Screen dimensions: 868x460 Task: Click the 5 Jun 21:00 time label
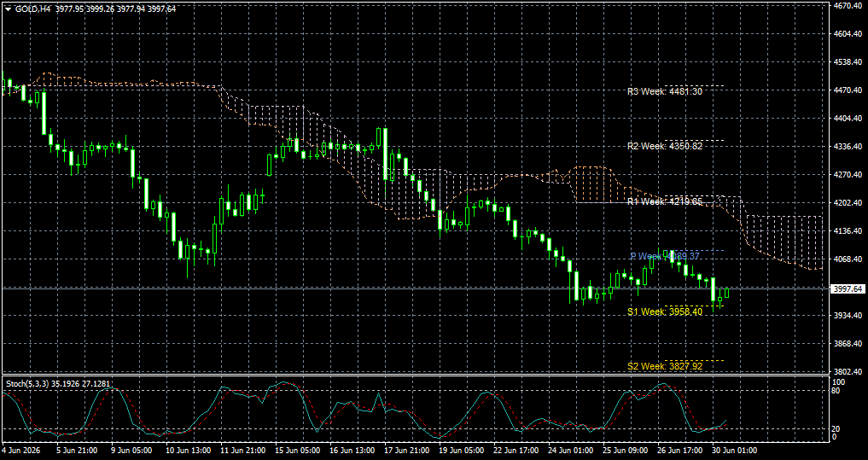coord(78,451)
